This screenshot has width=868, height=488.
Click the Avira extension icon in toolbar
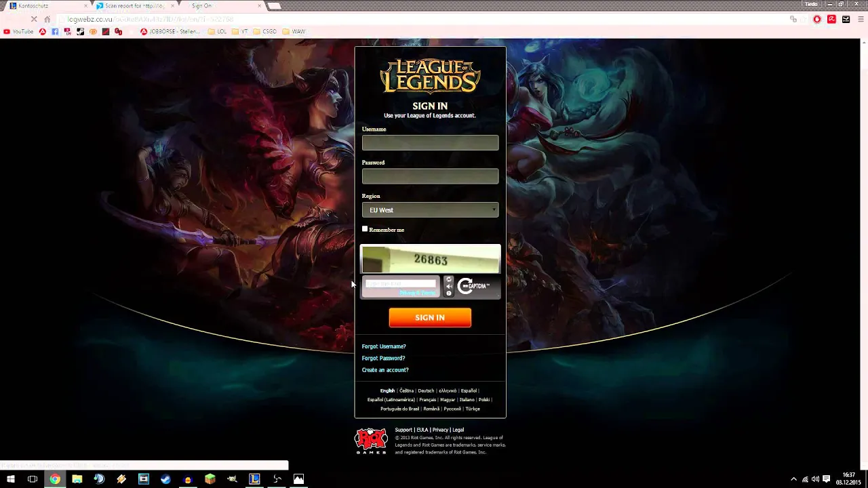(x=831, y=19)
